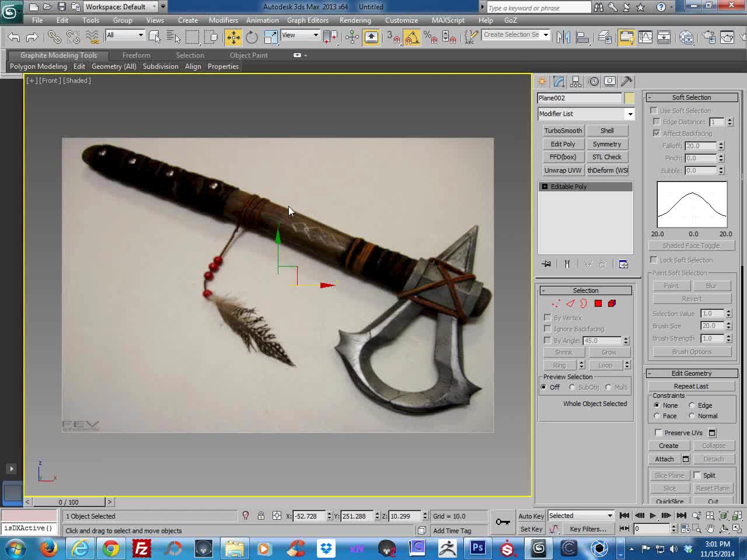The width and height of the screenshot is (747, 560).
Task: Collapse the Edit Geometry rollout
Action: (x=692, y=373)
